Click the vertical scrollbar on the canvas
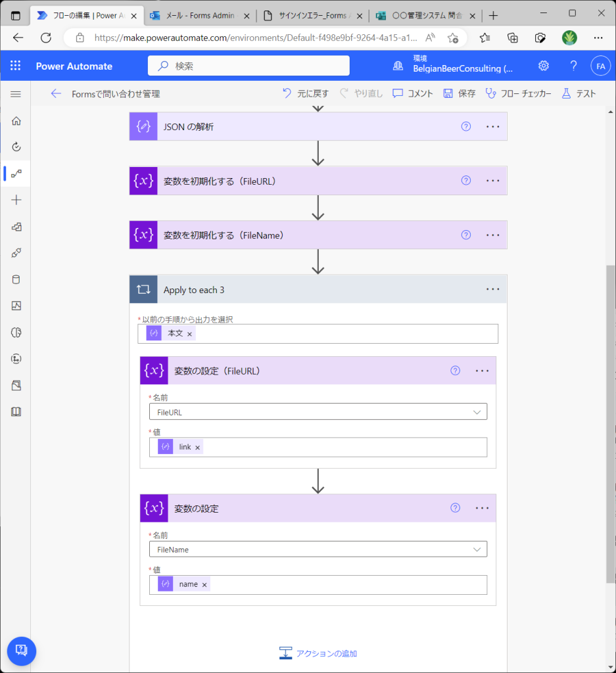Image resolution: width=616 pixels, height=673 pixels. (x=611, y=424)
